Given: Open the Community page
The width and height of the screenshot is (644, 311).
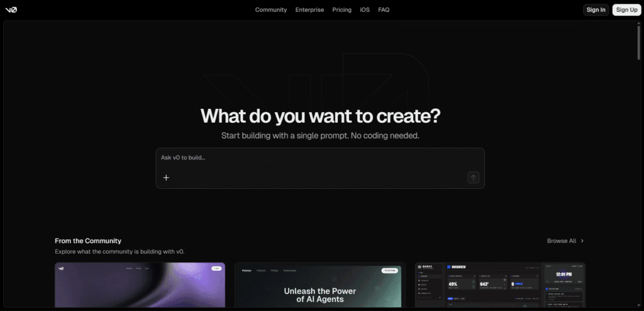Looking at the screenshot, I should tap(271, 10).
